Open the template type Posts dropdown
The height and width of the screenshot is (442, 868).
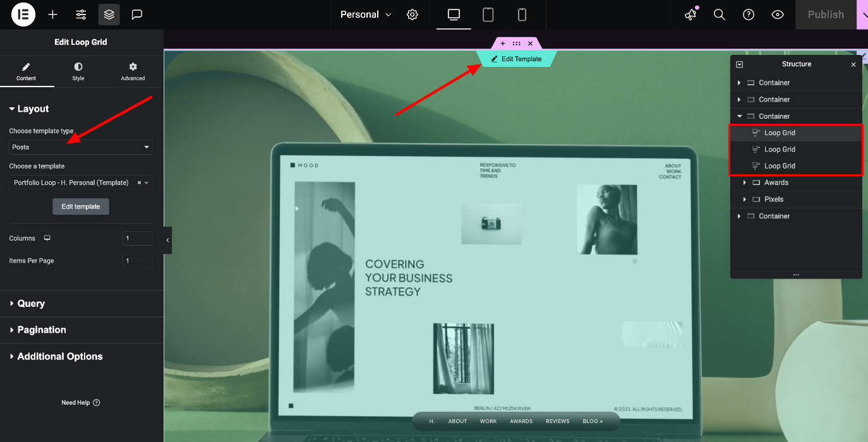tap(81, 147)
